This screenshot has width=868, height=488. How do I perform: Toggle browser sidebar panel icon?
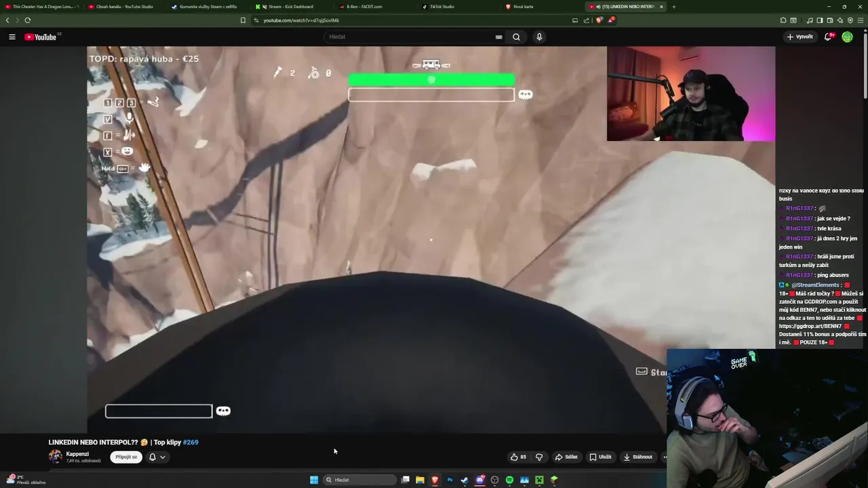[x=820, y=20]
